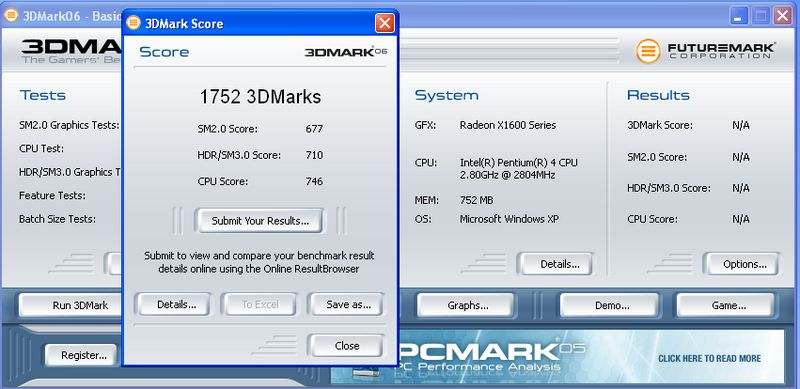
Task: Click Close button in Score dialog
Action: [x=347, y=346]
